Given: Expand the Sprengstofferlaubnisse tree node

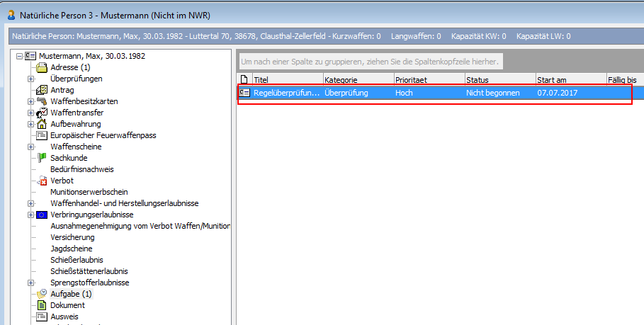Looking at the screenshot, I should point(30,283).
